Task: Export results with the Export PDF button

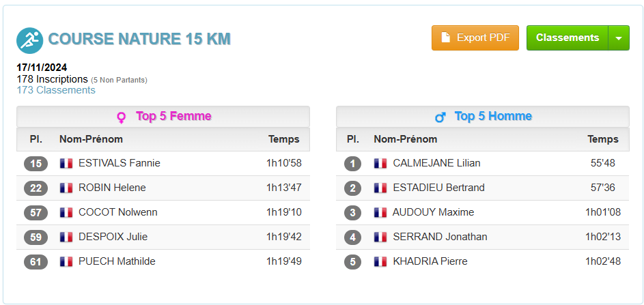Action: (475, 38)
